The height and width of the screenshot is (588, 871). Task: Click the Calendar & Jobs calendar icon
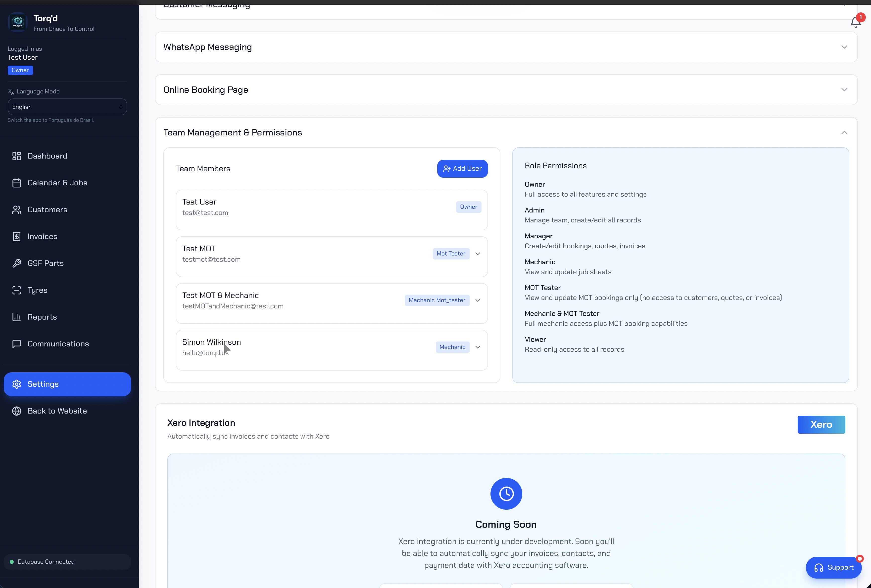pyautogui.click(x=16, y=183)
